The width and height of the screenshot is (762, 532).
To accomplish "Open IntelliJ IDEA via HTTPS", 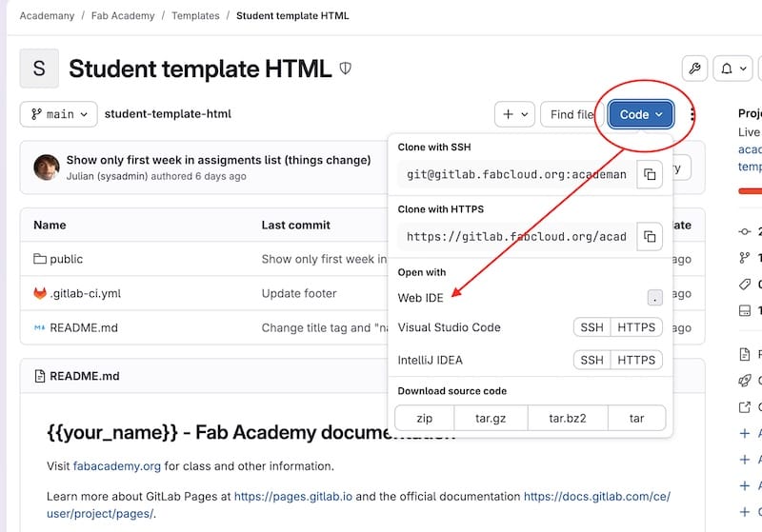I will click(x=636, y=360).
